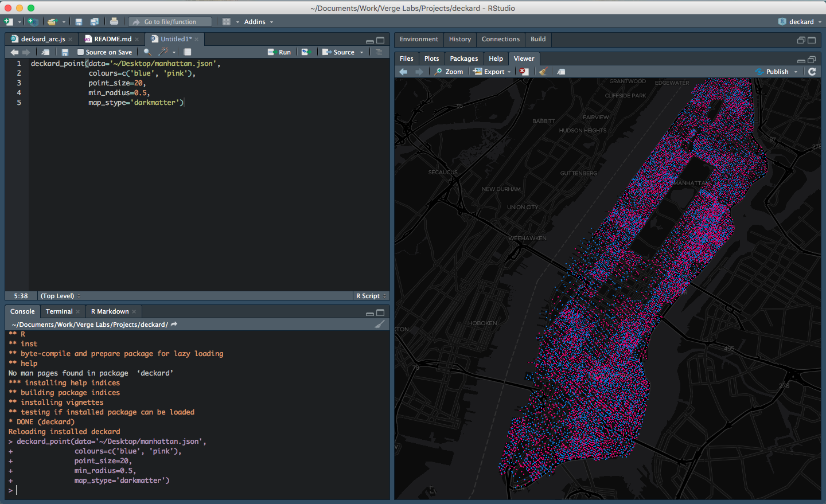Clear the console with broom icon
The height and width of the screenshot is (504, 826).
tap(379, 325)
